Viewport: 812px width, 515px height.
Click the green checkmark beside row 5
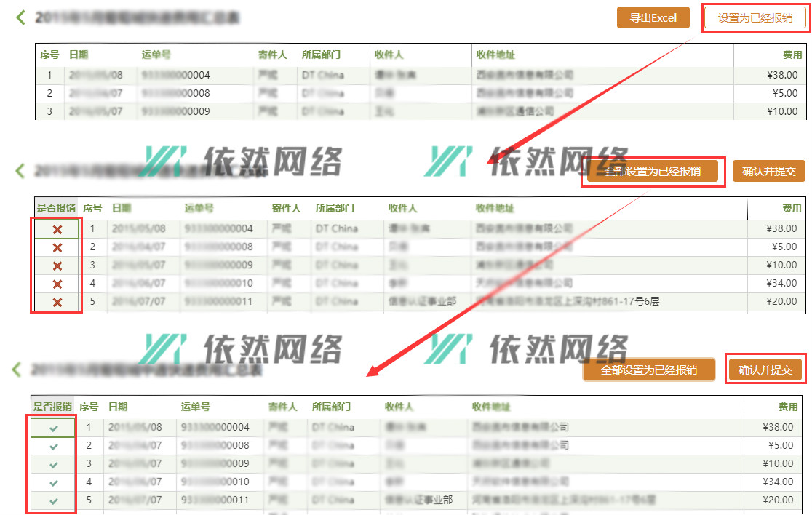click(53, 500)
